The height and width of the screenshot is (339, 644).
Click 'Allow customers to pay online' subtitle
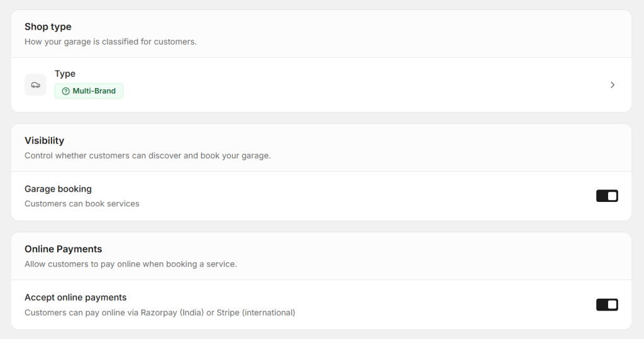click(x=130, y=264)
